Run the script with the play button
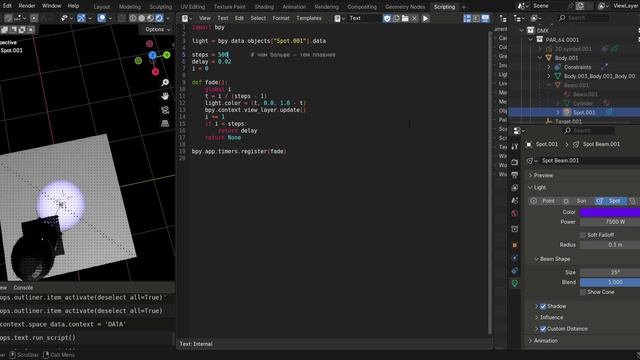This screenshot has width=640, height=360. tap(425, 18)
